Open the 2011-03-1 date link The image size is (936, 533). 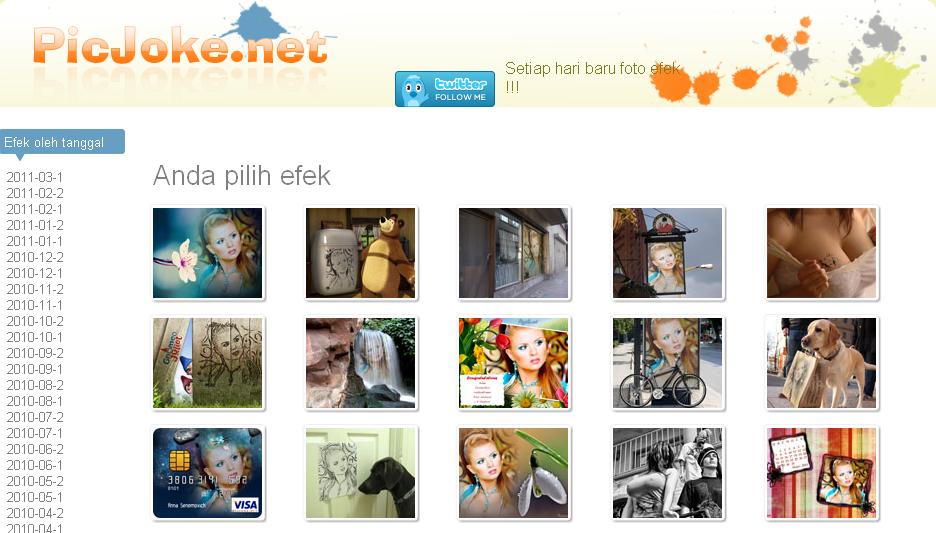[34, 177]
